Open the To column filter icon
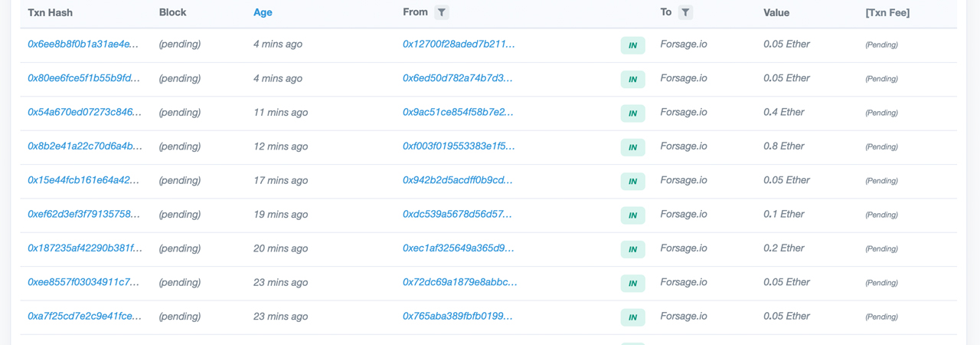980x345 pixels. [x=685, y=12]
